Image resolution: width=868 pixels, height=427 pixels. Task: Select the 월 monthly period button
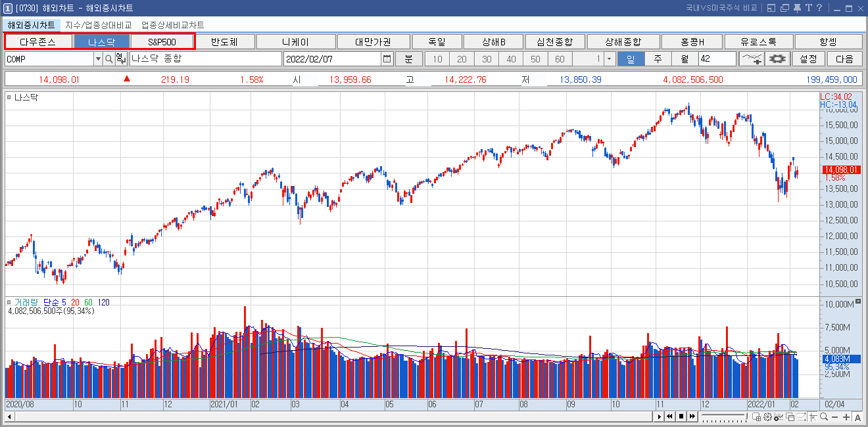click(x=685, y=59)
